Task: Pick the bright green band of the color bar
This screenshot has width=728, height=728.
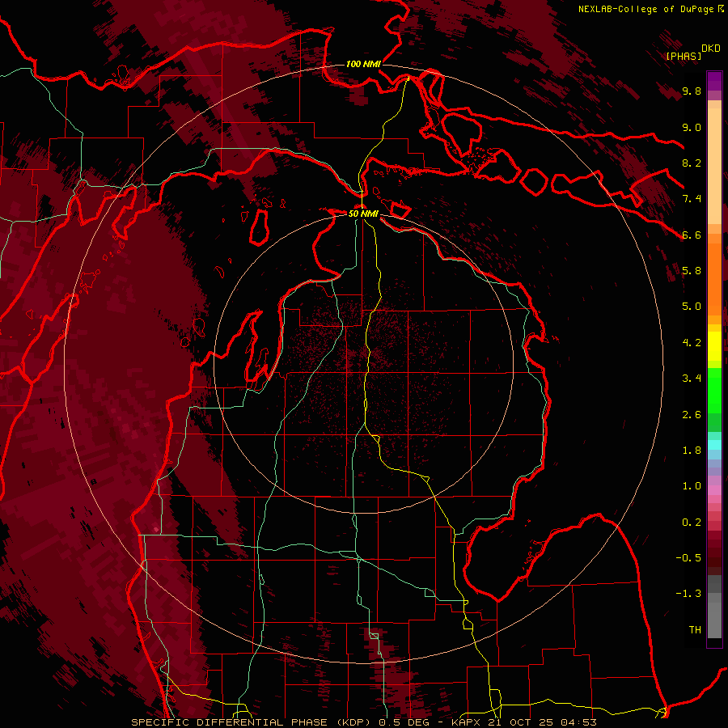Action: 714,390
